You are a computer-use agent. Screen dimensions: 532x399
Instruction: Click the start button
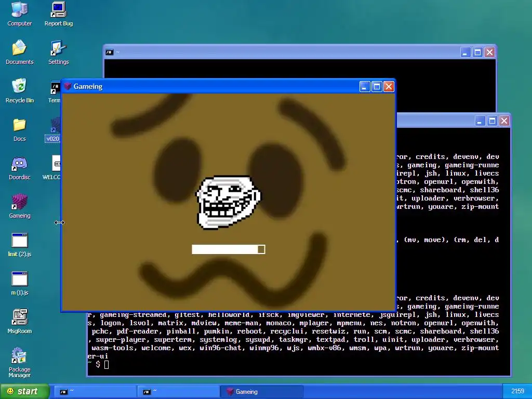24,392
